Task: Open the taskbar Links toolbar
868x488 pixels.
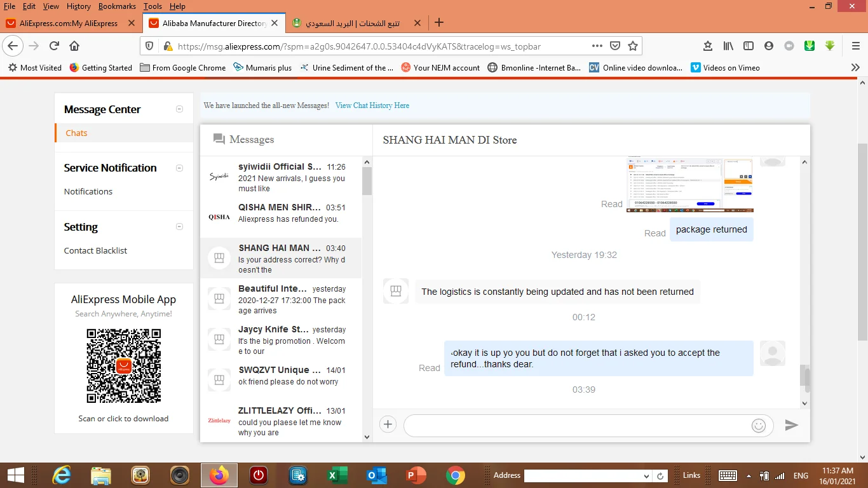Action: [x=691, y=475]
